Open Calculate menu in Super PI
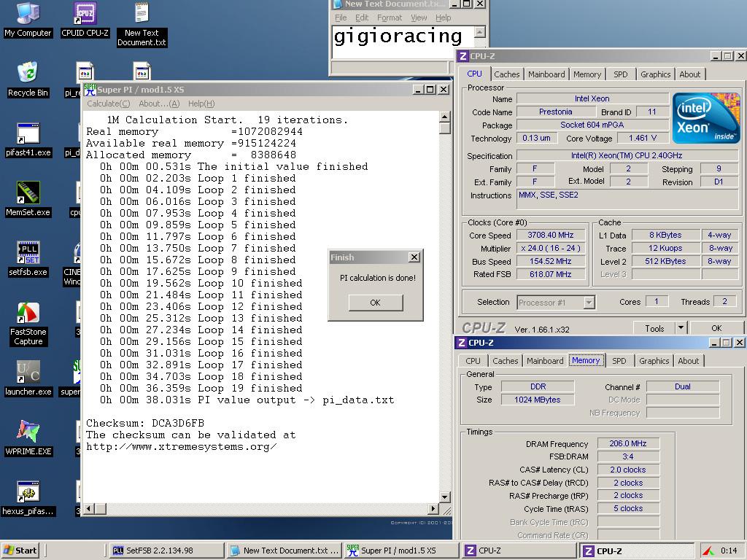The image size is (747, 560). (108, 104)
